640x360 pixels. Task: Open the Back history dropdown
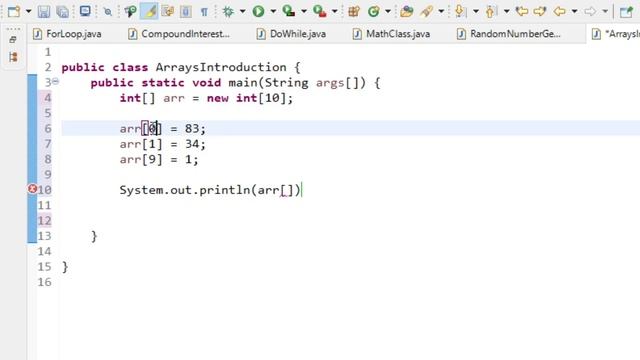(574, 11)
